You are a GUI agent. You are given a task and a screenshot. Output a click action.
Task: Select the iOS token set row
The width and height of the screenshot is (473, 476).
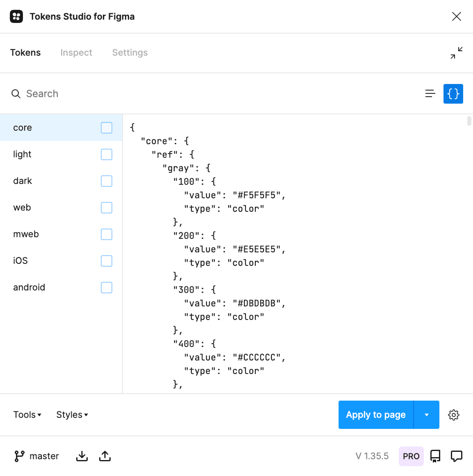click(x=61, y=261)
